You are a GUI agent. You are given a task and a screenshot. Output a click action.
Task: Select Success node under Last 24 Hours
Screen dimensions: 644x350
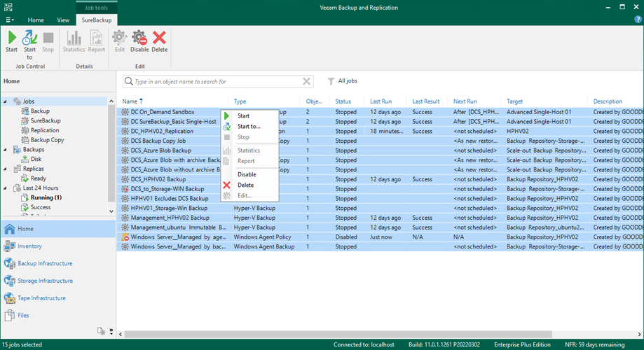tap(40, 207)
